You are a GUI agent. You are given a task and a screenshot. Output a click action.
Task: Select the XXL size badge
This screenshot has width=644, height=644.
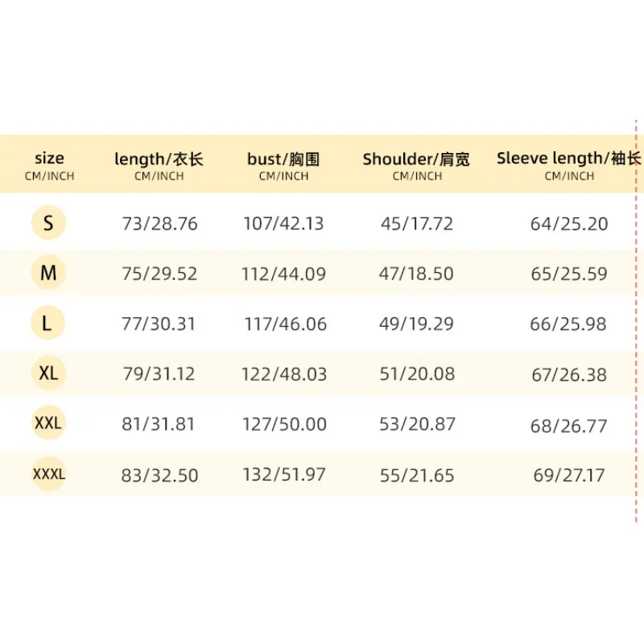(x=48, y=423)
